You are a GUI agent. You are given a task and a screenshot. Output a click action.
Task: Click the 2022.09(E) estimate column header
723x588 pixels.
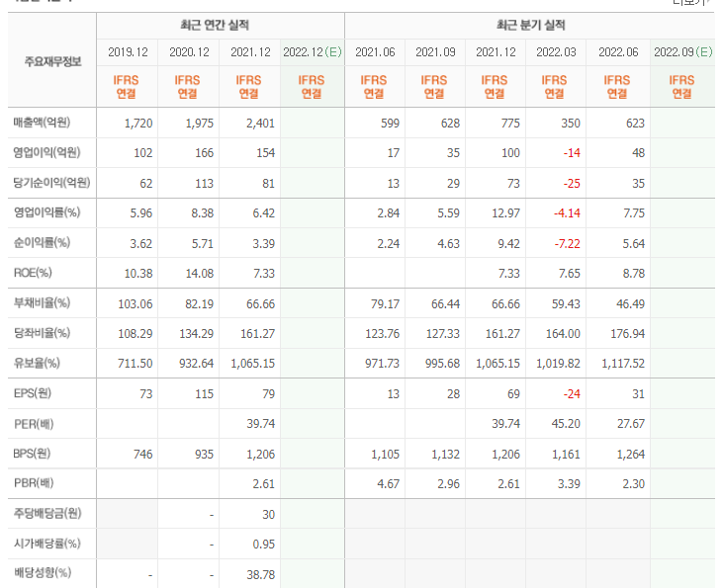(x=682, y=52)
